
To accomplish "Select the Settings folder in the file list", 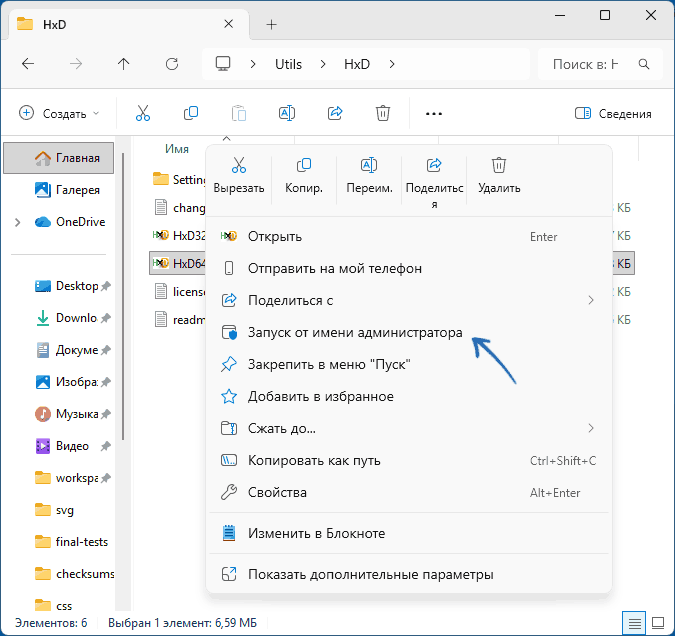I will pyautogui.click(x=179, y=179).
